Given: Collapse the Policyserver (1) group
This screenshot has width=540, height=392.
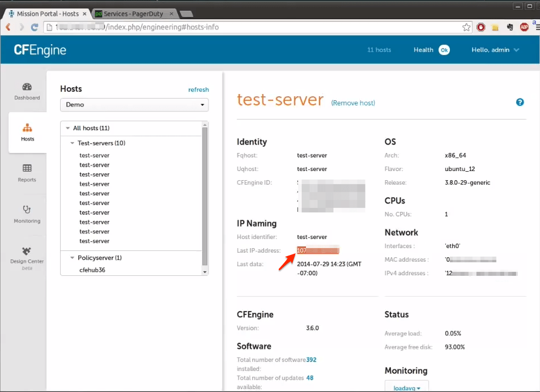Looking at the screenshot, I should tap(73, 258).
